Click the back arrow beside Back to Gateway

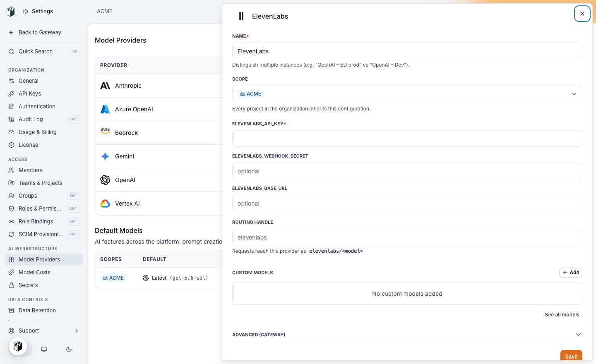tap(12, 32)
